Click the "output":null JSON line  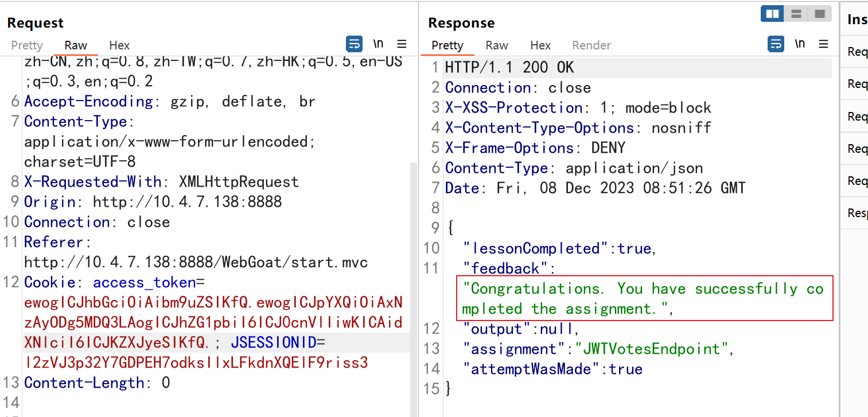[521, 329]
